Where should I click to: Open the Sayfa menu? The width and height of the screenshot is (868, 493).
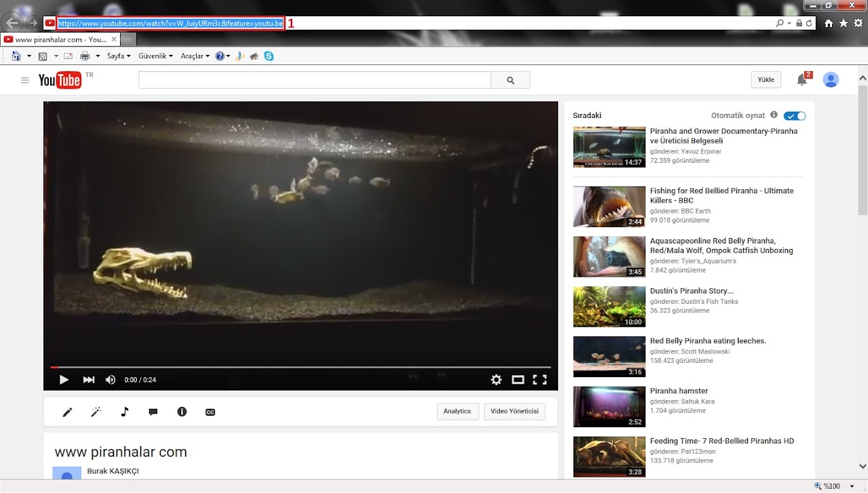(119, 56)
